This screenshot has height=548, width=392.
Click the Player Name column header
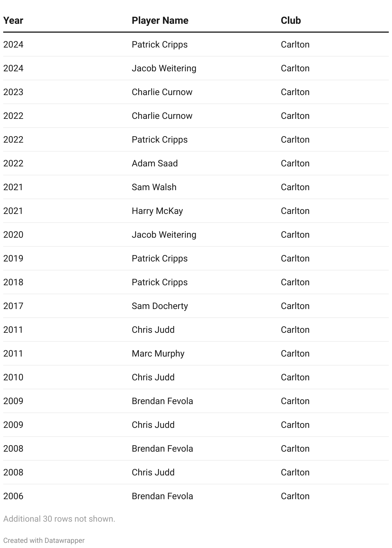click(x=160, y=21)
